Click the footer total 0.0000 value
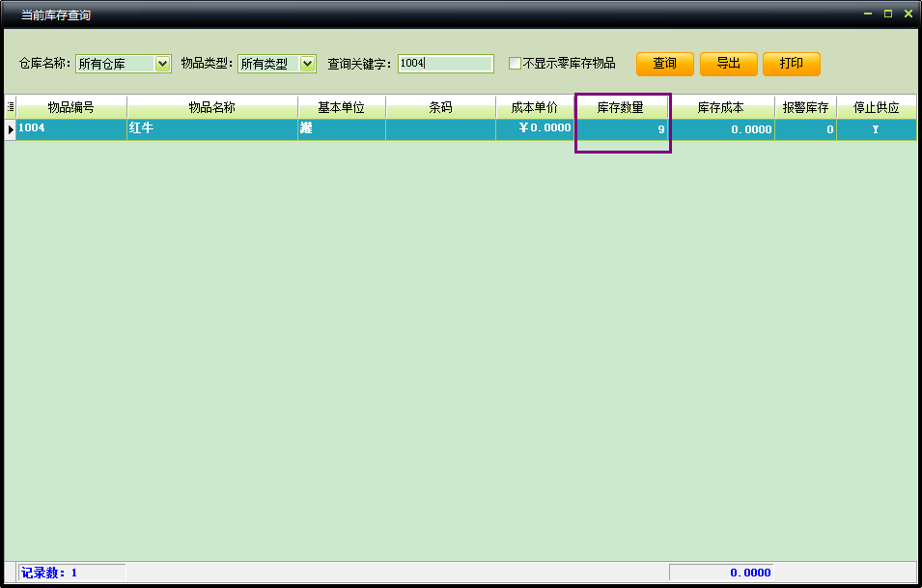 [x=750, y=573]
